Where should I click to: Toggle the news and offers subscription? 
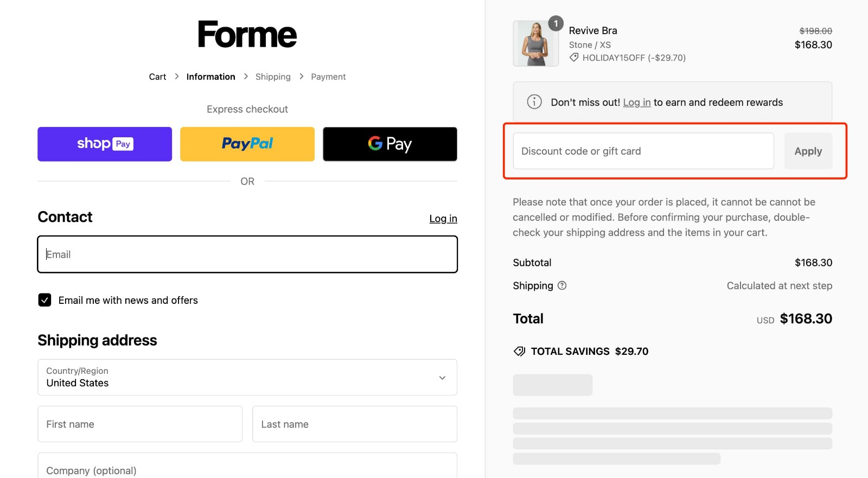click(44, 299)
